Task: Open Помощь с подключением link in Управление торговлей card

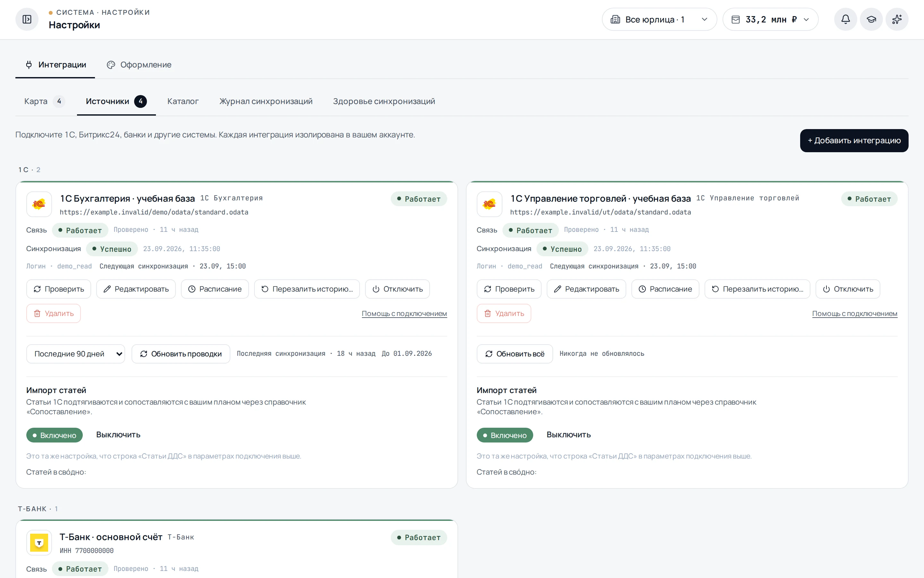Action: [x=854, y=313]
